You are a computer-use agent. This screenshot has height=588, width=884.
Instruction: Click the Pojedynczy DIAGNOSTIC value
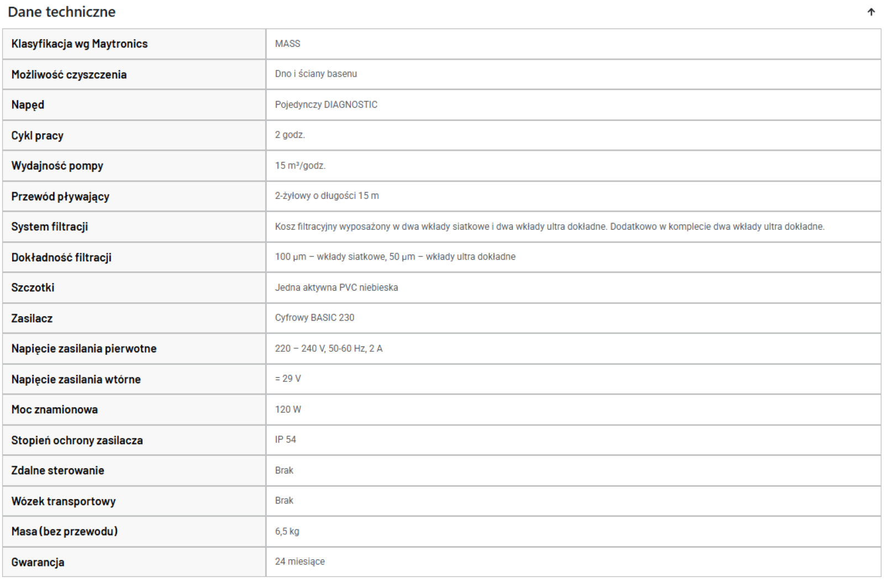[327, 104]
